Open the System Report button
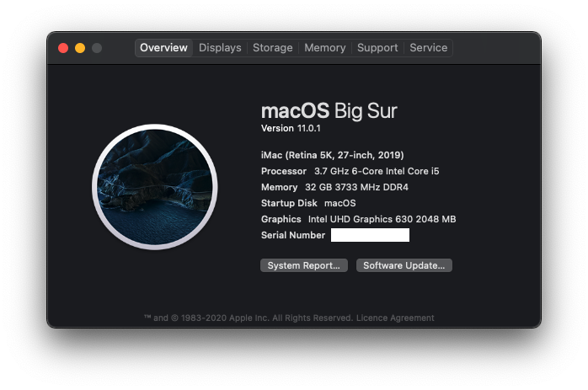The width and height of the screenshot is (588, 390). 304,265
